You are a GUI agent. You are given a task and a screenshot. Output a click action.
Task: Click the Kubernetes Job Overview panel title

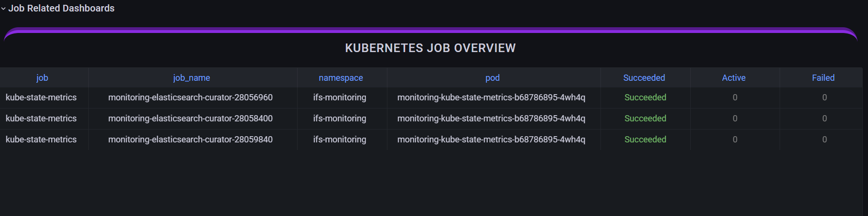pyautogui.click(x=430, y=48)
